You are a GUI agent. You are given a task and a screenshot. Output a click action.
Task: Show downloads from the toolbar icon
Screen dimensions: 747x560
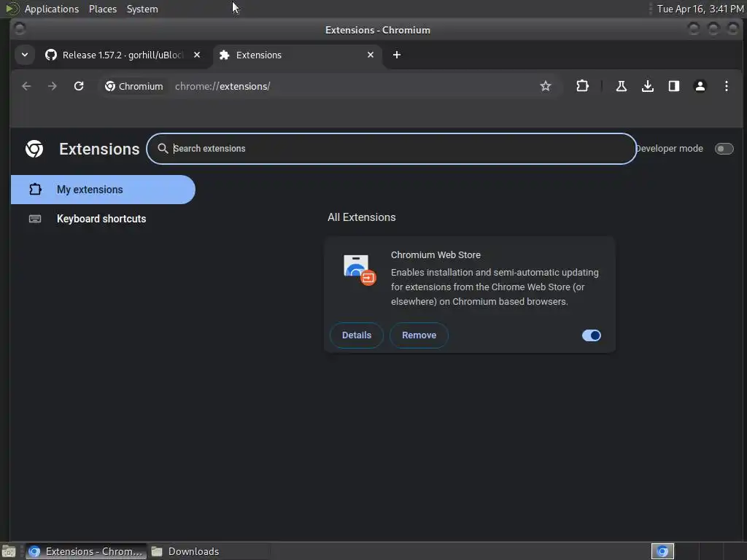(648, 86)
